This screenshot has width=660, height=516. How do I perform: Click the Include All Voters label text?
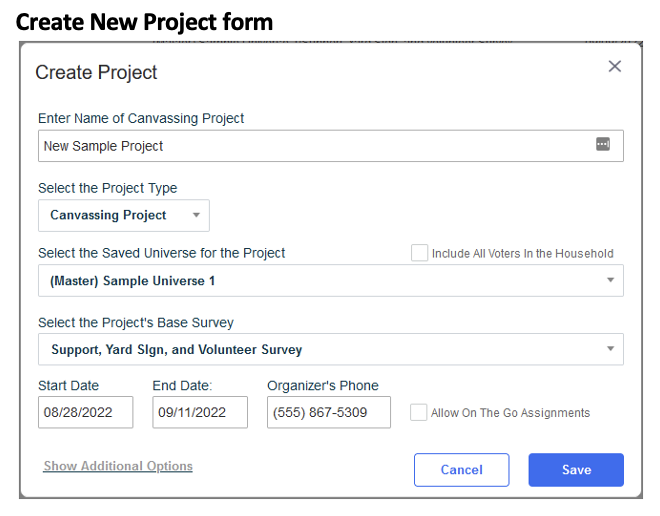[522, 254]
